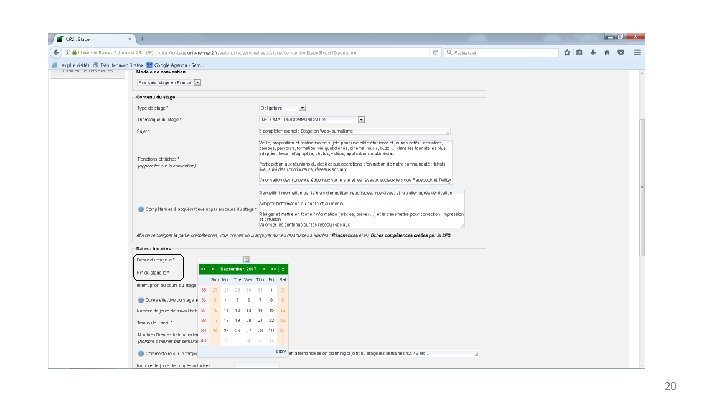Go to previous year in calendar header
This screenshot has width=720, height=405.
coord(203,269)
